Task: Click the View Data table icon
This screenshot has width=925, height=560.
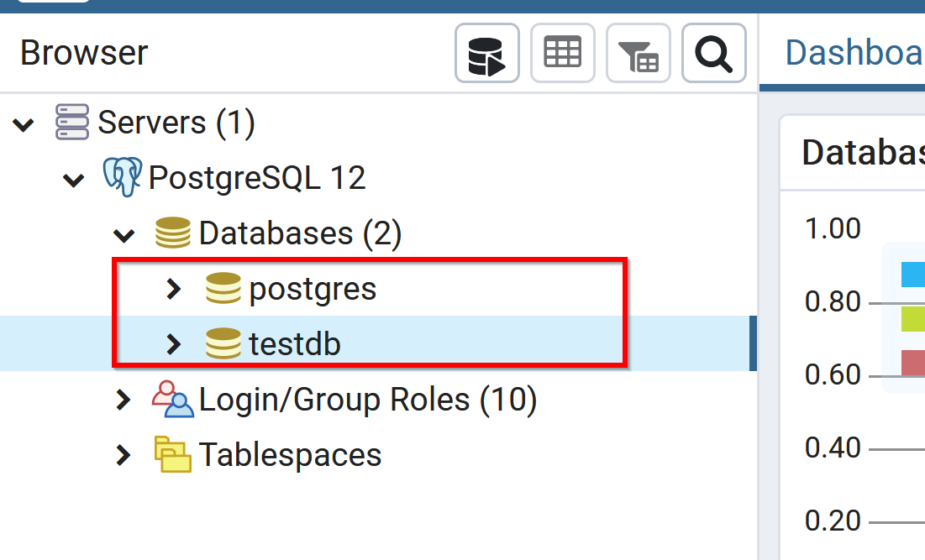Action: (563, 54)
